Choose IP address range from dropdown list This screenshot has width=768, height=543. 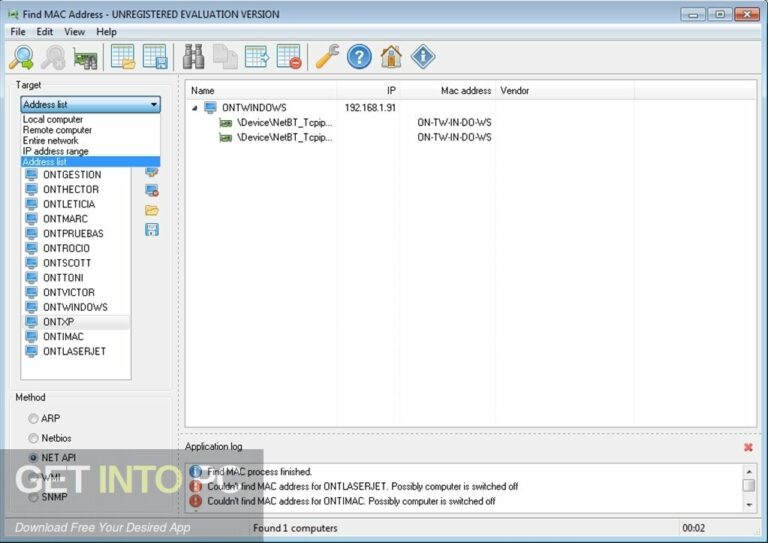90,151
